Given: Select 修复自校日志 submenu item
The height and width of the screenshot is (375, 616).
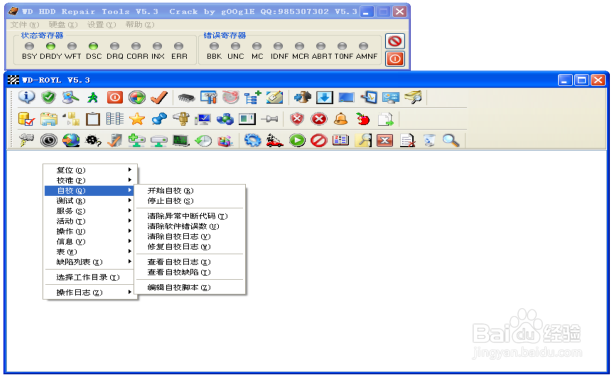Looking at the screenshot, I should [190, 247].
